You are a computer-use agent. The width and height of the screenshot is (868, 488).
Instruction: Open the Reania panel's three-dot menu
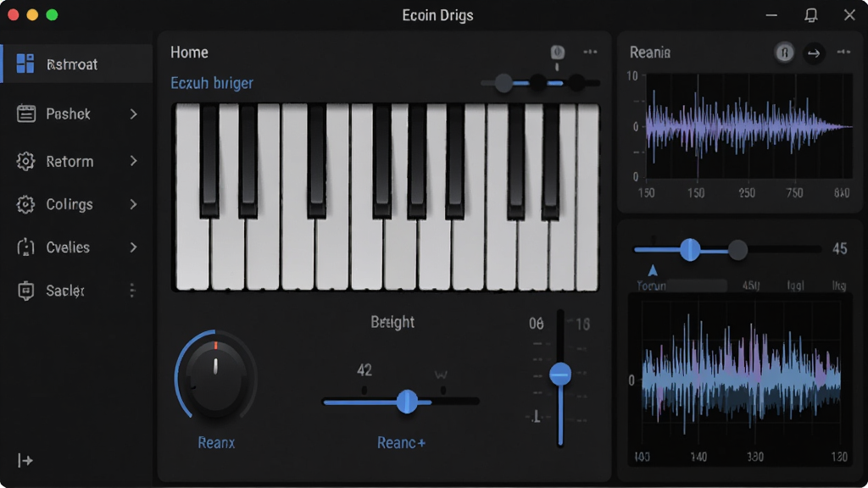point(843,52)
